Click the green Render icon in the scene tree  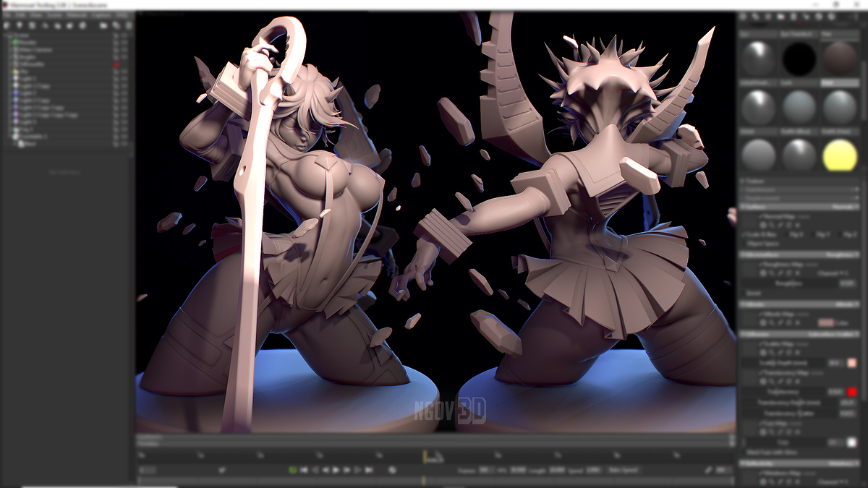pyautogui.click(x=15, y=43)
